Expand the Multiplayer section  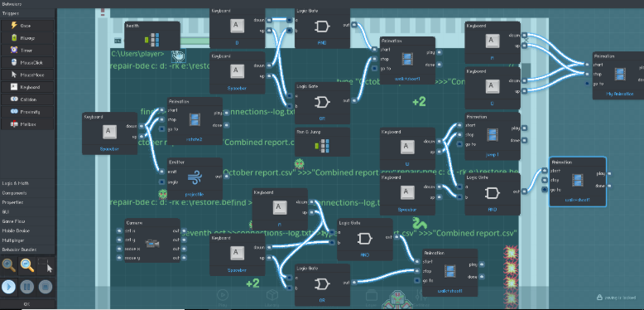pos(27,240)
